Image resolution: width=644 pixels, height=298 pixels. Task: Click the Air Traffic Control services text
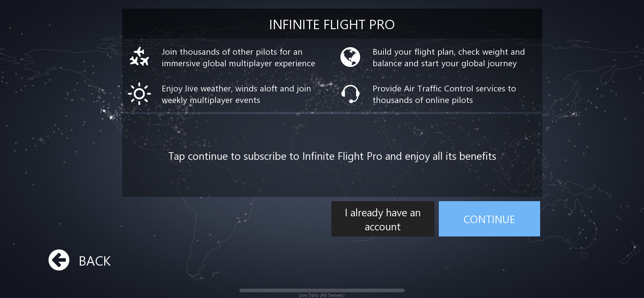(444, 94)
